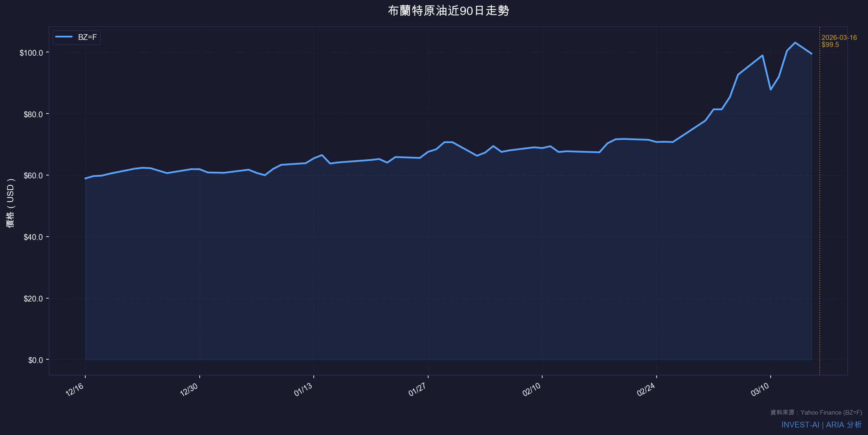This screenshot has height=435, width=868.
Task: Click the 價格 (USD) y-axis label
Action: pos(11,203)
